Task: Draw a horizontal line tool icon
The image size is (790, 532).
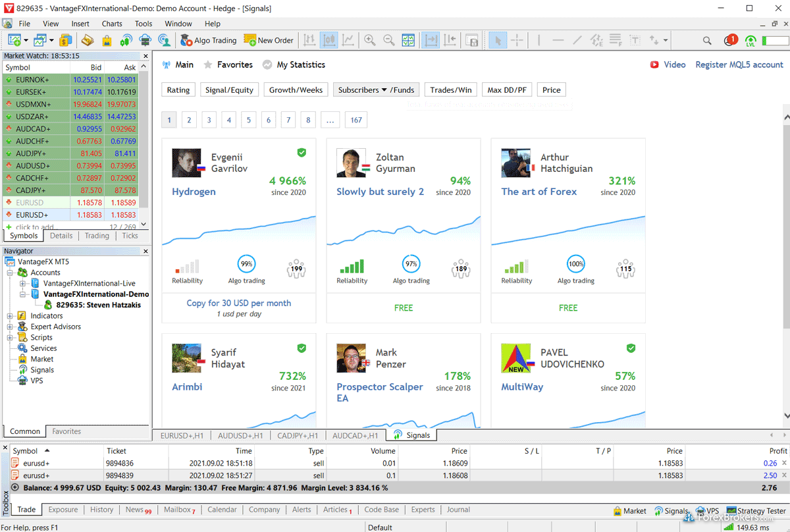Action: [558, 40]
